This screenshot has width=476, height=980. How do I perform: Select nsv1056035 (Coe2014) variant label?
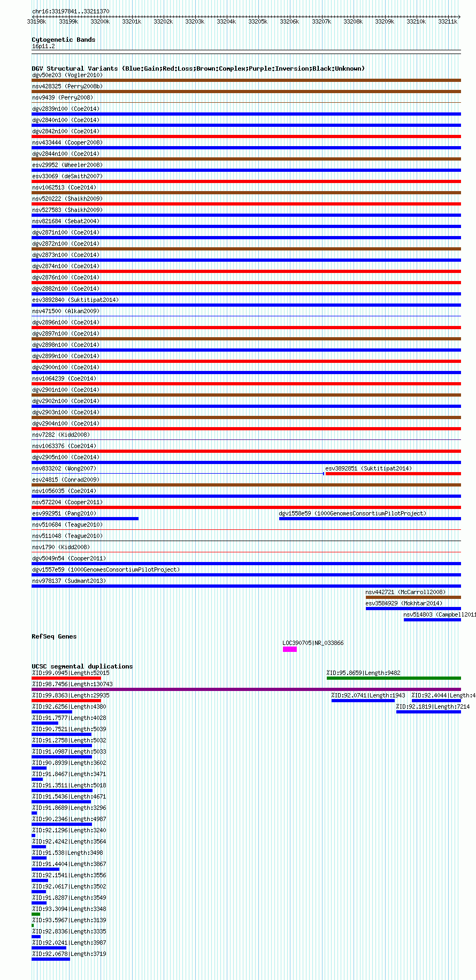[64, 491]
